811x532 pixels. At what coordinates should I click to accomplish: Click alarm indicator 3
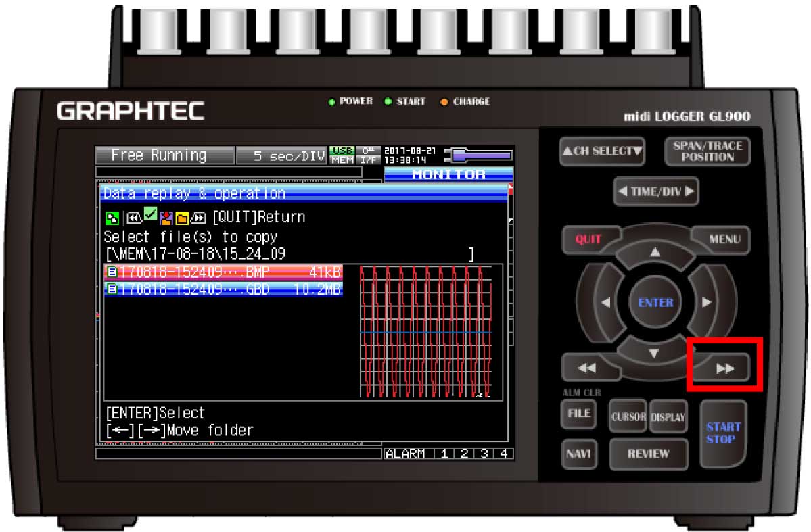pos(484,454)
